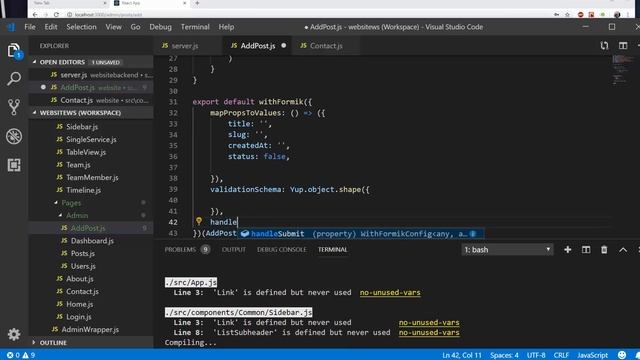Click the info icon on the handleSubmit suggestion
The image size is (640, 360).
(473, 234)
